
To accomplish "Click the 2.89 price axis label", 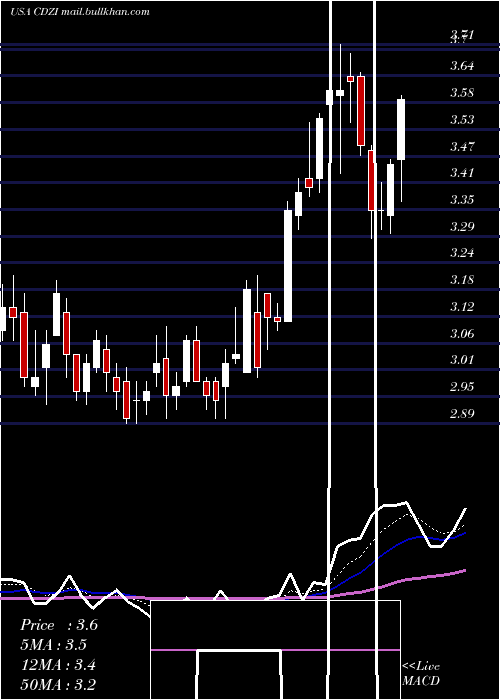I will 462,413.
